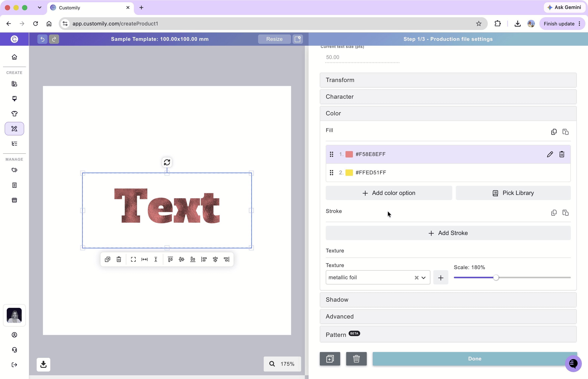Screen dimensions: 588x379
Task: Expand the Shadow section
Action: 448,299
